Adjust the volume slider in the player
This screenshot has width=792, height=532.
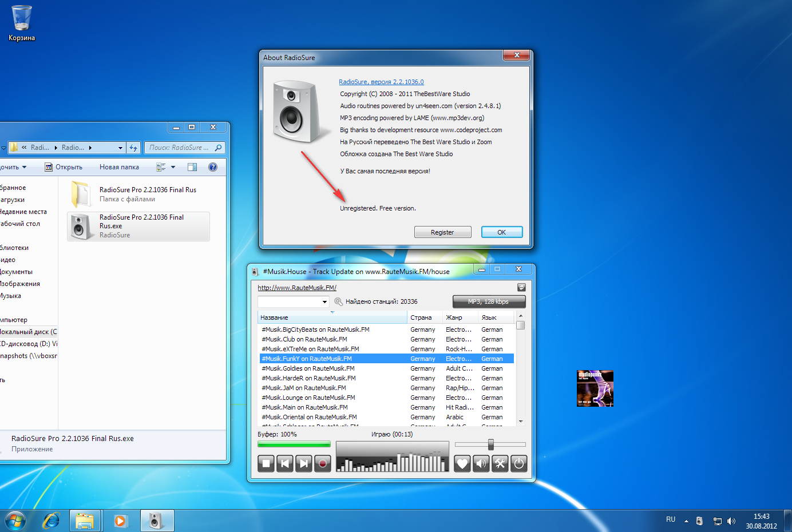pyautogui.click(x=490, y=444)
